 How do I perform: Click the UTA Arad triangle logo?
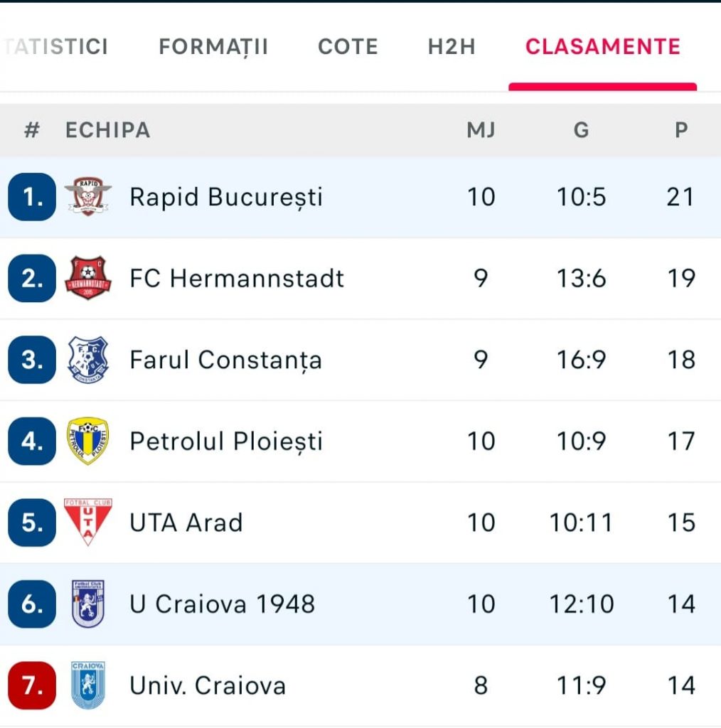point(88,523)
